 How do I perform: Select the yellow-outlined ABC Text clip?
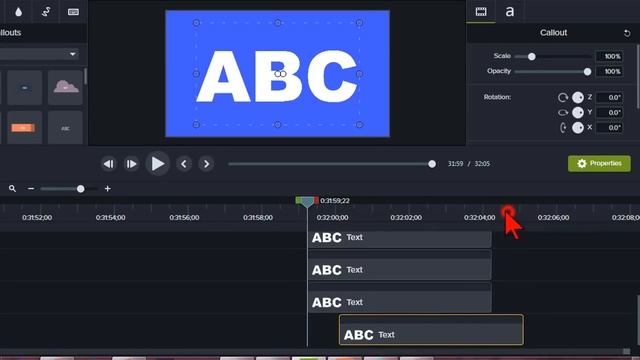point(431,330)
